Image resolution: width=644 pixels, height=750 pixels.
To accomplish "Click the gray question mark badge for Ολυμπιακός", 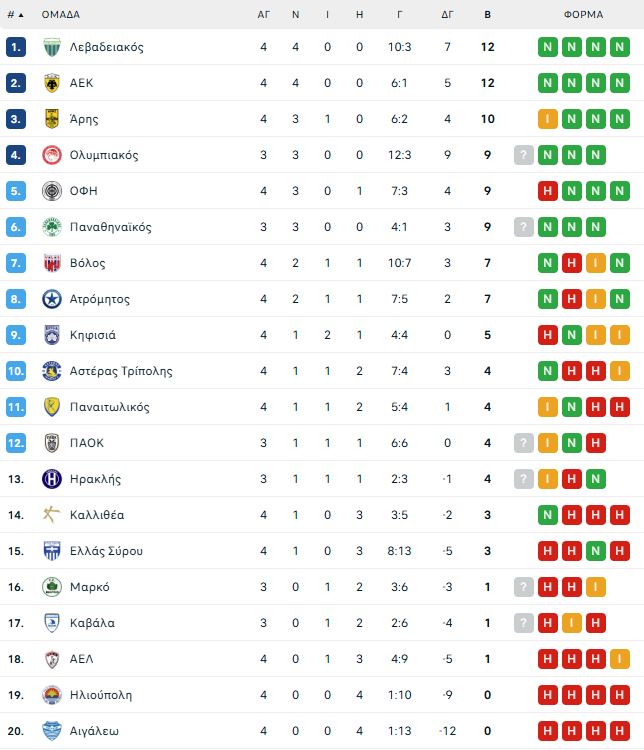I will pyautogui.click(x=523, y=155).
